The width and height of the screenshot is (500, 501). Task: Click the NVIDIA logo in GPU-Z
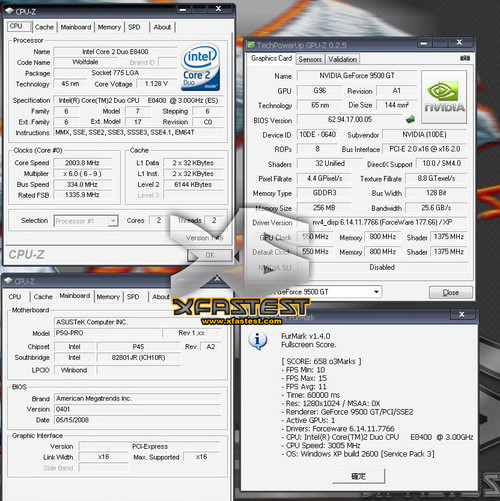444,97
